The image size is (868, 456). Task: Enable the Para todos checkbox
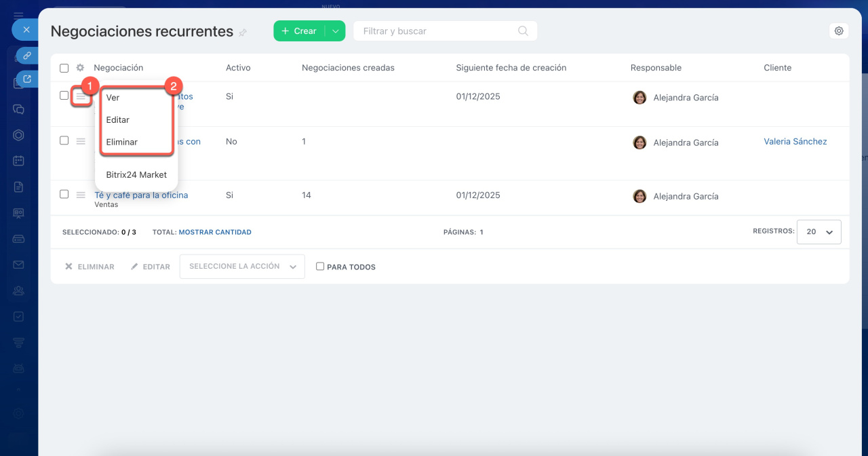[x=320, y=267]
